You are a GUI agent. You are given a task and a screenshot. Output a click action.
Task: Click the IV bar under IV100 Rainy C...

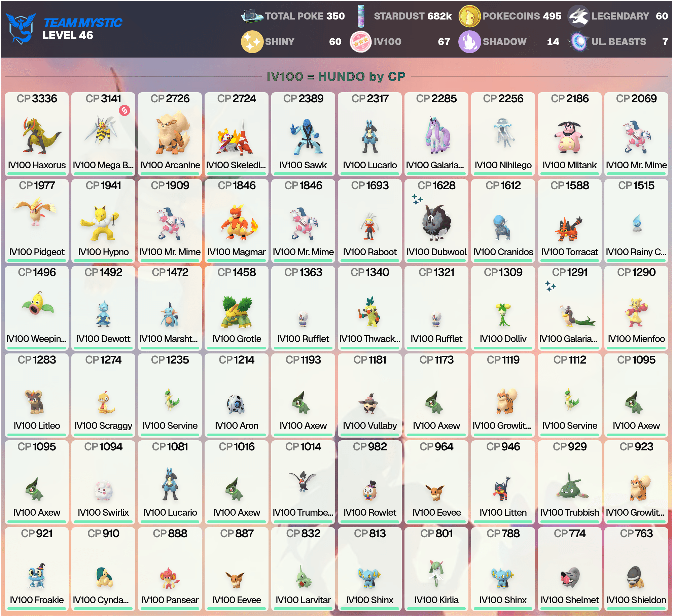click(x=636, y=261)
